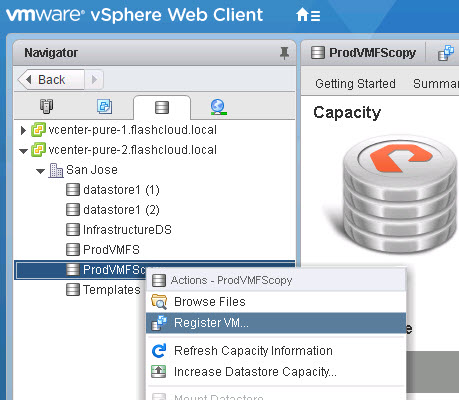The width and height of the screenshot is (459, 400).
Task: Choose Increase Datastore Capacity...
Action: [x=276, y=372]
